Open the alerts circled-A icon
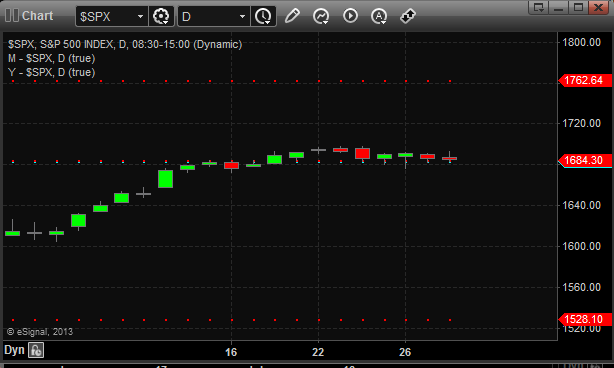 point(379,16)
